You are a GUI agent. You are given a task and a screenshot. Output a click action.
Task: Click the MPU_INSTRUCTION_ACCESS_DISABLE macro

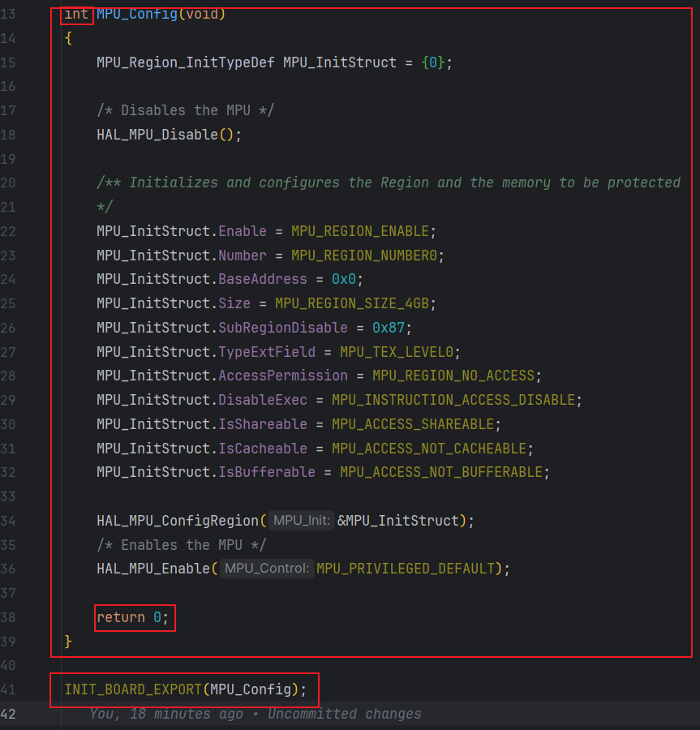click(453, 400)
